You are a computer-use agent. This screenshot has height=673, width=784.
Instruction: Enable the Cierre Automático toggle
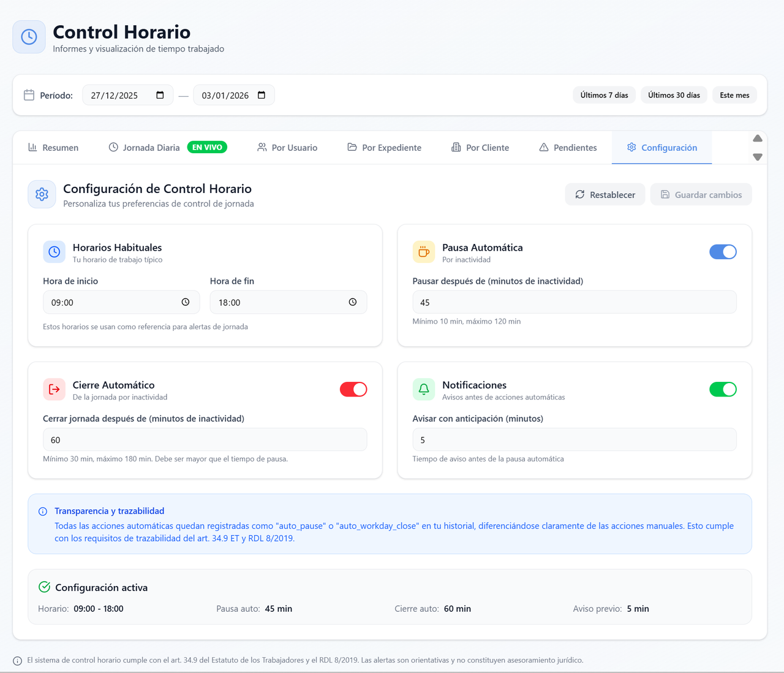click(x=353, y=389)
